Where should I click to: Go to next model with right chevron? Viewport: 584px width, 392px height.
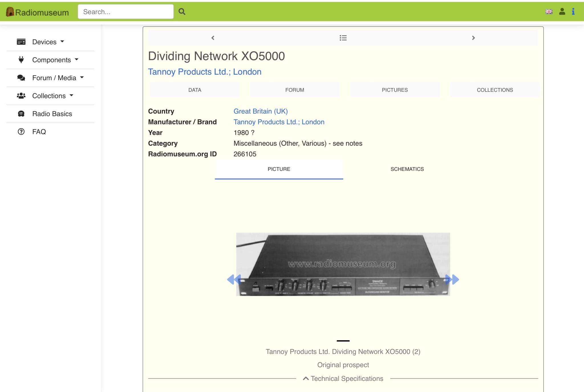[473, 38]
